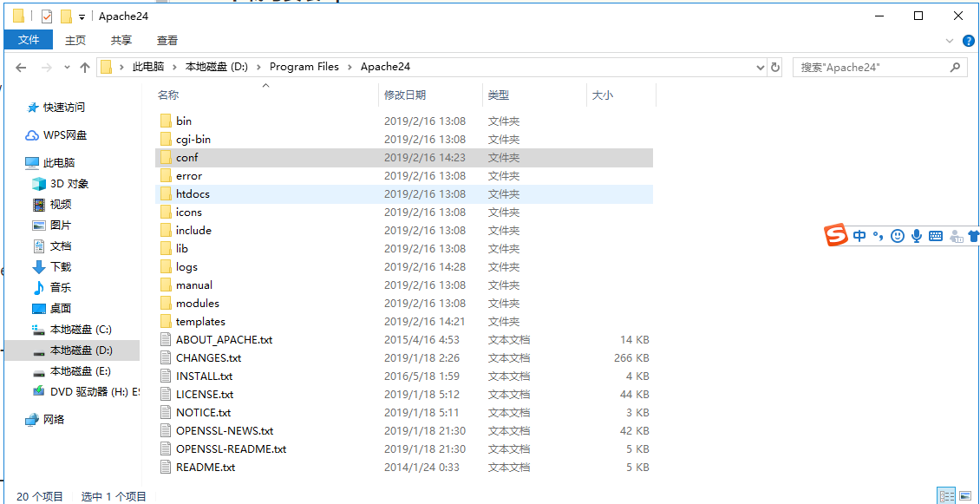Open the Sogou soft keyboard icon
Screen dimensions: 980x504
(x=936, y=235)
